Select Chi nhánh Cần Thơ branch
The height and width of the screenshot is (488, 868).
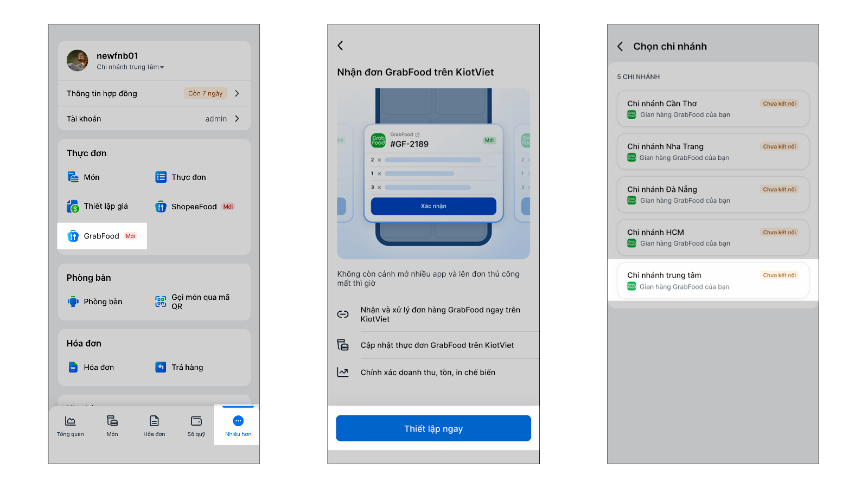coord(713,109)
